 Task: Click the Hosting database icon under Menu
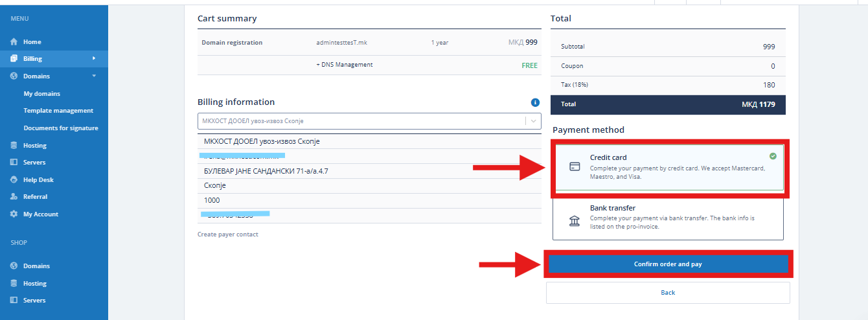pyautogui.click(x=14, y=145)
